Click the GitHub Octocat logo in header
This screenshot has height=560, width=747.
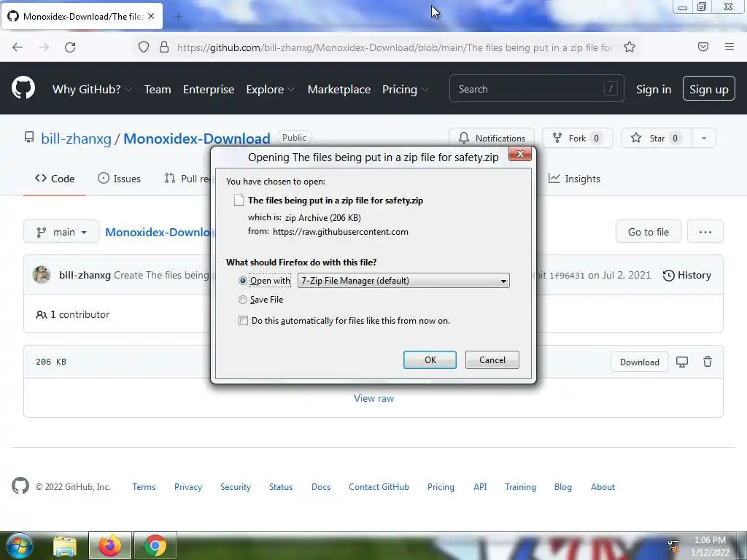point(23,88)
